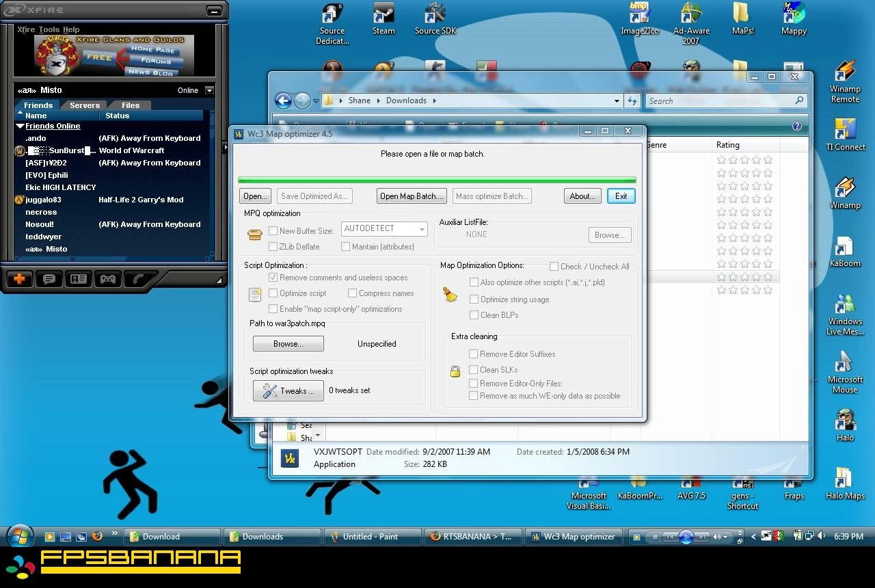The width and height of the screenshot is (875, 588).
Task: Open Windows Live Messenger desktop icon
Action: (845, 315)
